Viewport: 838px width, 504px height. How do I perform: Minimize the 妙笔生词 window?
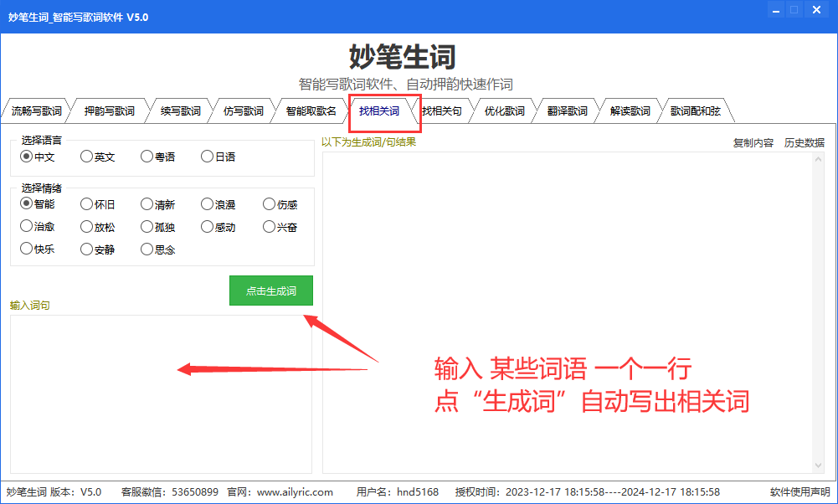pyautogui.click(x=776, y=10)
